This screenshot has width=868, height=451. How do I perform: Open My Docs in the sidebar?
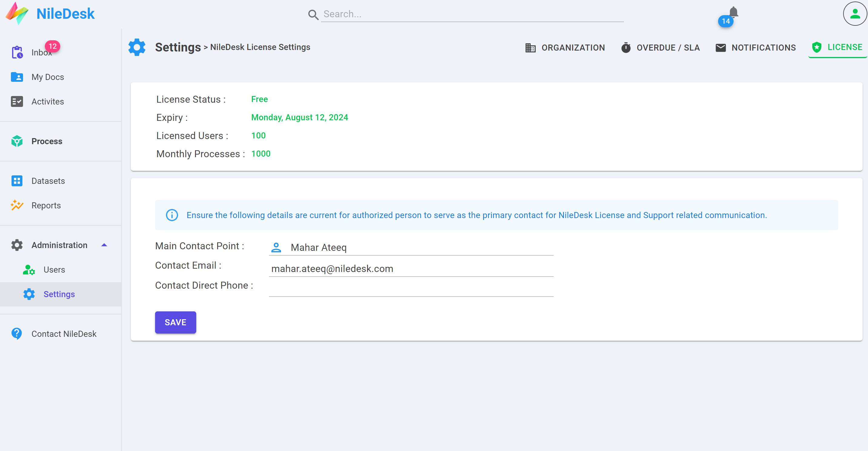click(x=61, y=77)
